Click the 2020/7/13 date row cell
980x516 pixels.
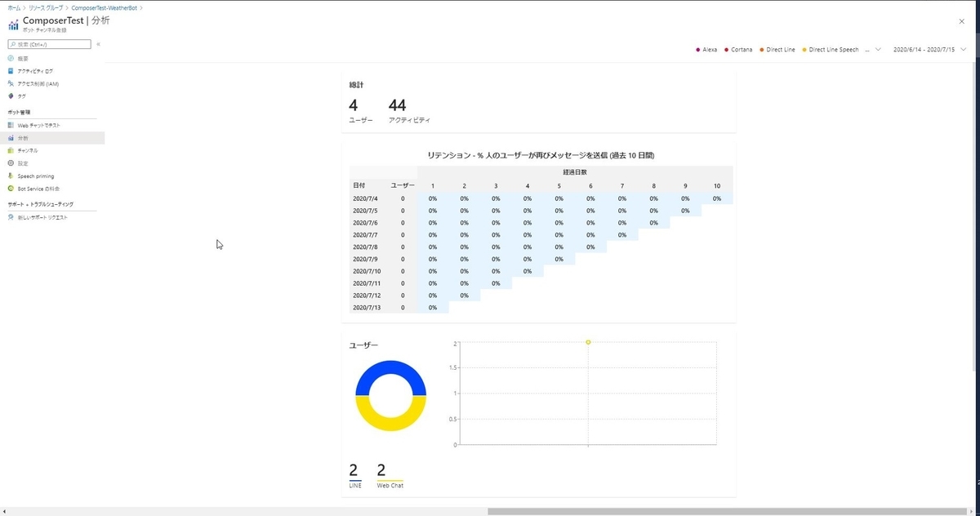(x=367, y=308)
